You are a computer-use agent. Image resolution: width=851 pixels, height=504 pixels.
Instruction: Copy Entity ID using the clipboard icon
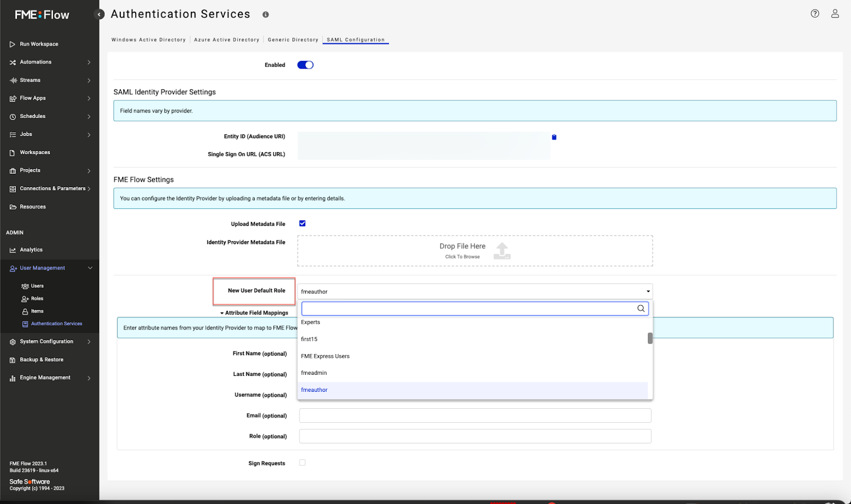point(554,137)
